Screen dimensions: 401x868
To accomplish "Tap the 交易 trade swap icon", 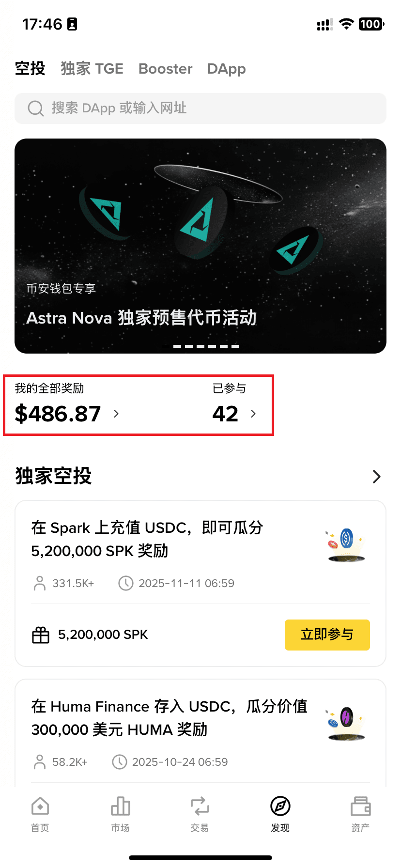I will point(200,807).
